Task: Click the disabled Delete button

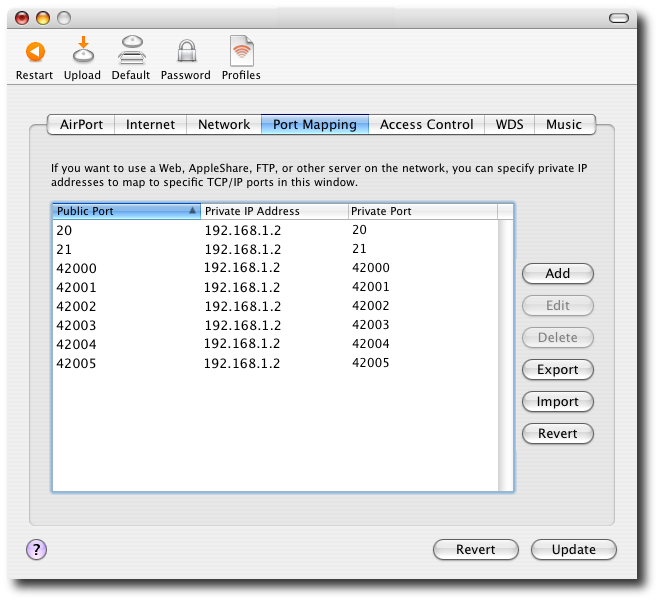Action: click(558, 338)
